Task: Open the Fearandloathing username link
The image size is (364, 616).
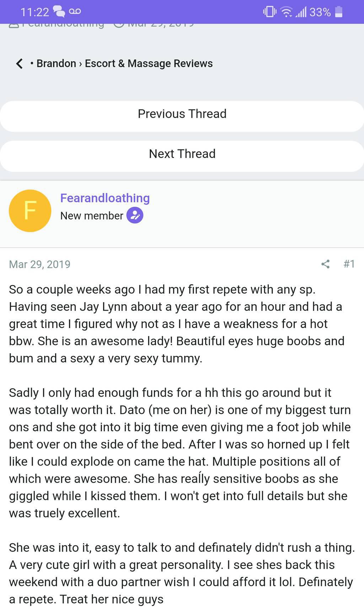Action: pos(105,198)
